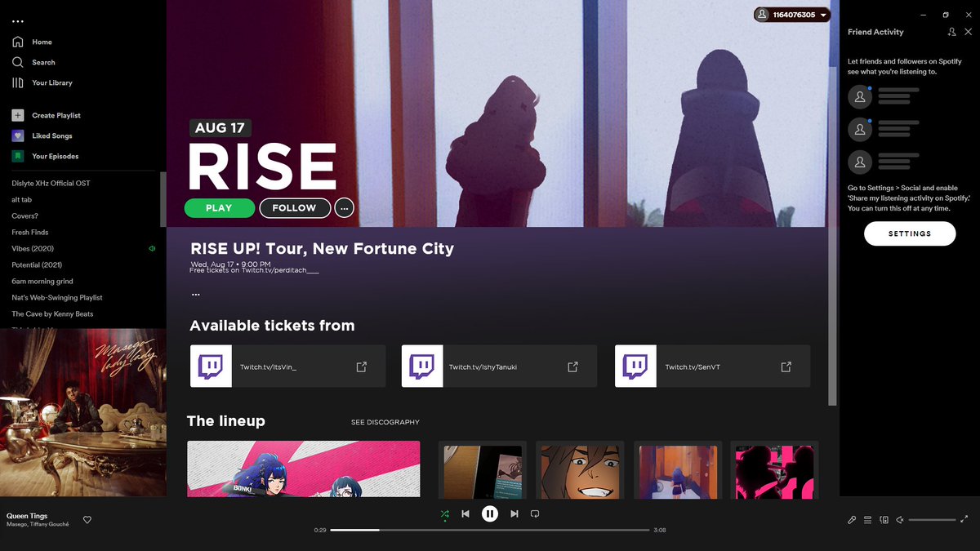
Task: Open the Twitch.tv/ItsVin_ ticket card
Action: pos(287,366)
